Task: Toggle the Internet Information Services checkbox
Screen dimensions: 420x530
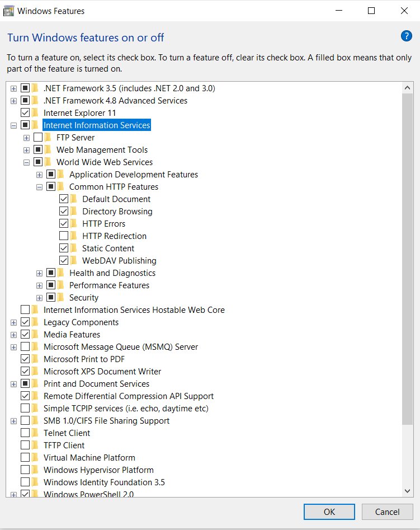Action: click(x=25, y=125)
